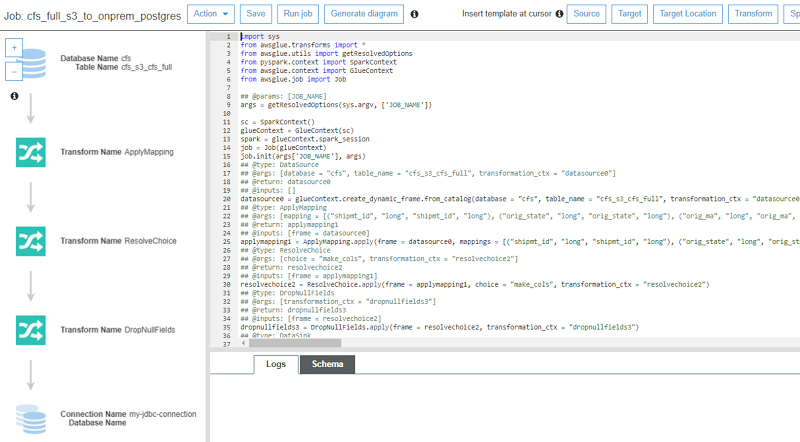800x442 pixels.
Task: Click line 15 job.init code
Action: [303, 156]
